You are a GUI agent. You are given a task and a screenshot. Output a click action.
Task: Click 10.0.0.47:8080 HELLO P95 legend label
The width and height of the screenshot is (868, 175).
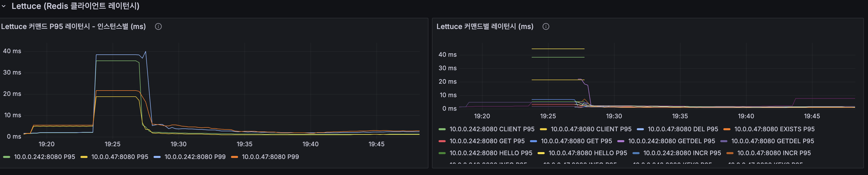[588, 153]
